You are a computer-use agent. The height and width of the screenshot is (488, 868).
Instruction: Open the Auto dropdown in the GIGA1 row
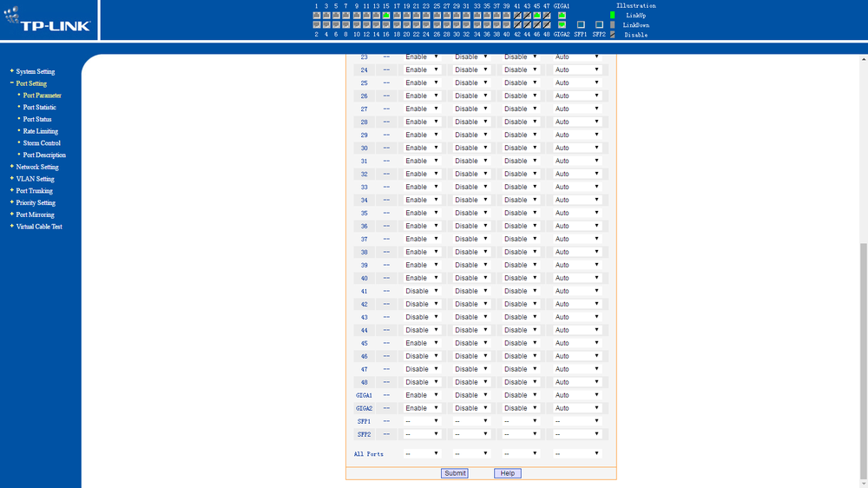[577, 395]
